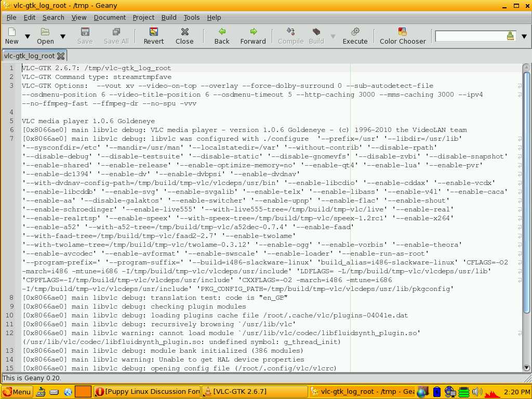Click the vertical scrollbar thumb in the editor

click(x=526, y=192)
